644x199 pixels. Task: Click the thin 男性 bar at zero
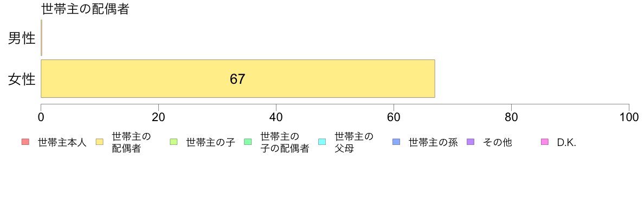click(x=42, y=38)
